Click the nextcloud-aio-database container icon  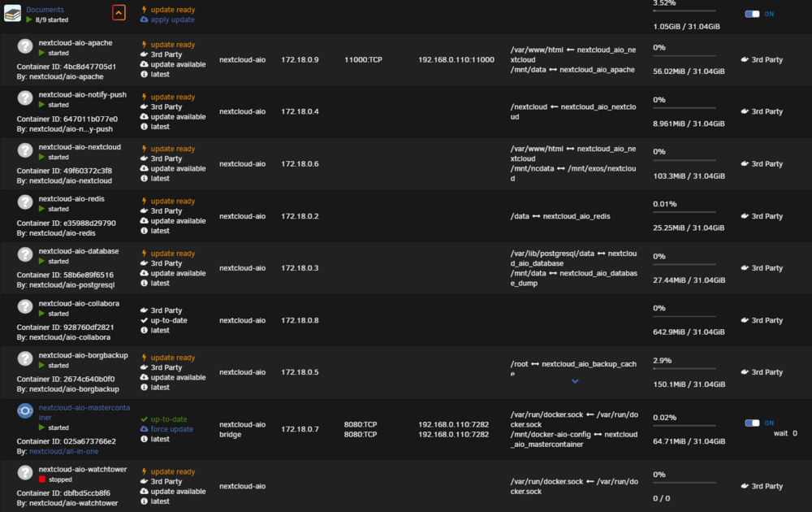click(x=25, y=254)
